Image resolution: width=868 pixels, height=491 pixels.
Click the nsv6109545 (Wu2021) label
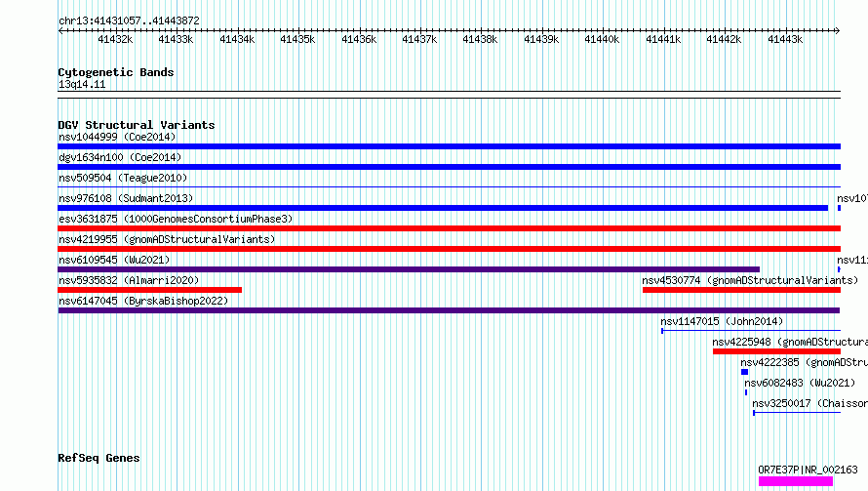point(114,260)
